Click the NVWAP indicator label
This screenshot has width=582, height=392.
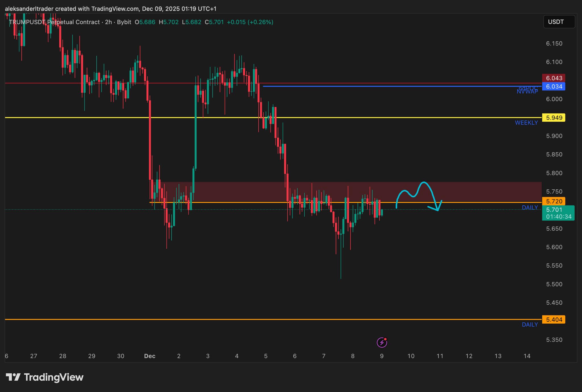click(527, 92)
